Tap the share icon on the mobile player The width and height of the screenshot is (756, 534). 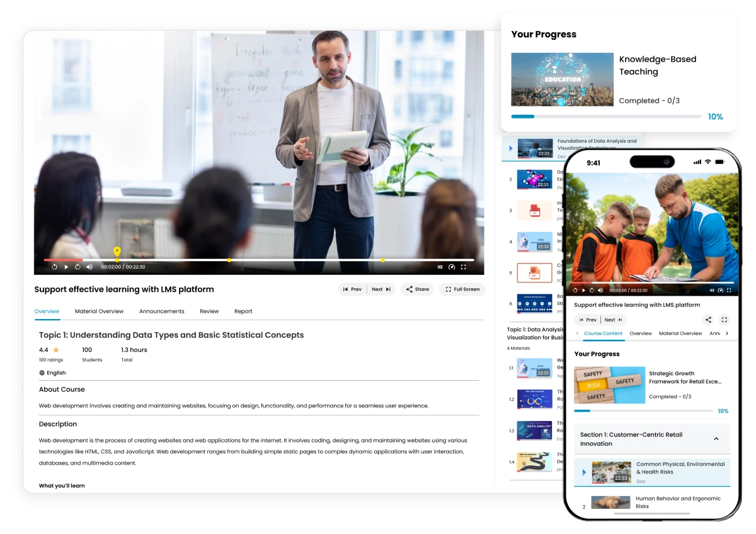708,320
